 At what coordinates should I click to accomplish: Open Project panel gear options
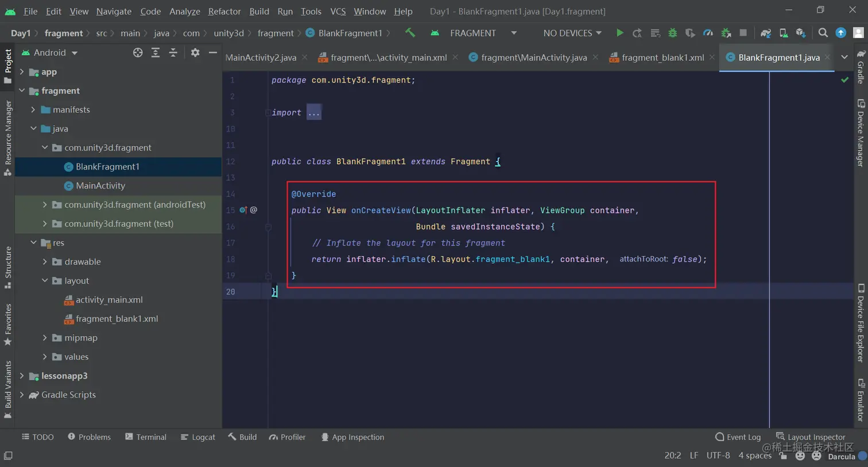pyautogui.click(x=195, y=52)
